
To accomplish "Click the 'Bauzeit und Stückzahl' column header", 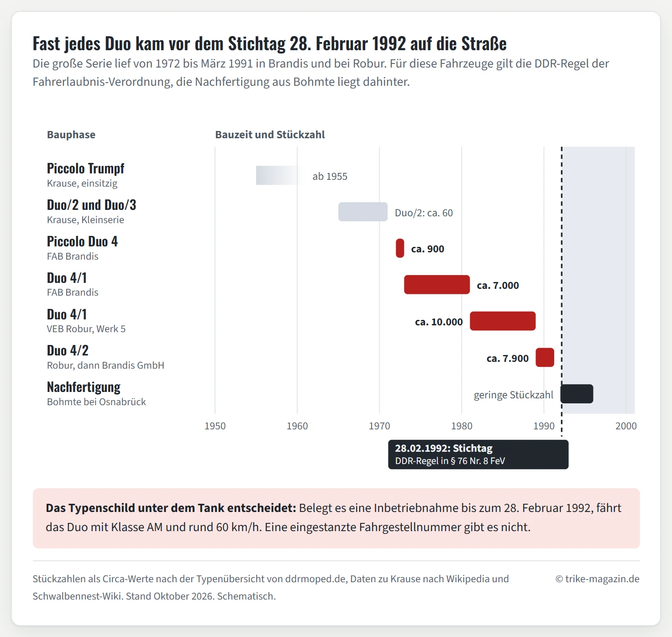I will tap(270, 135).
